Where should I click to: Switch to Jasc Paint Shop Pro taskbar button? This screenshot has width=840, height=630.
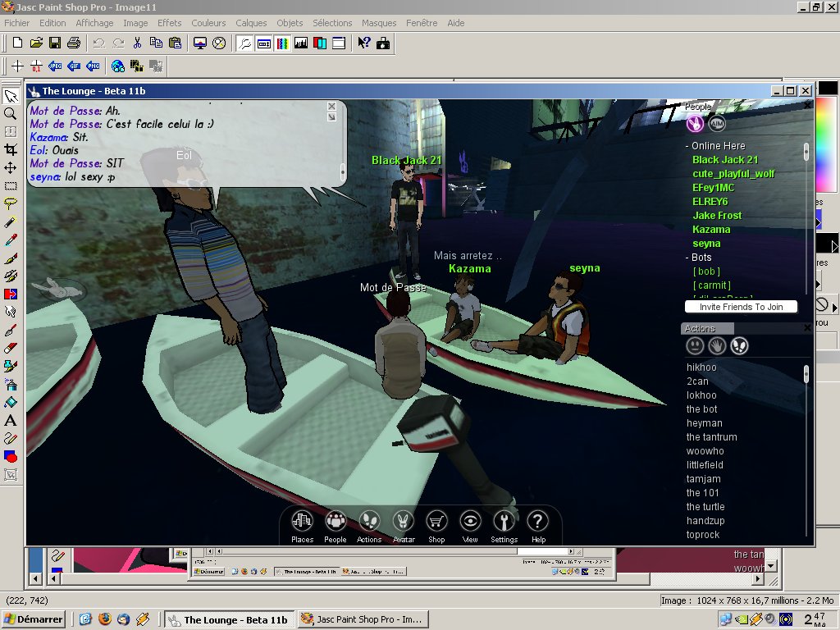[x=363, y=619]
